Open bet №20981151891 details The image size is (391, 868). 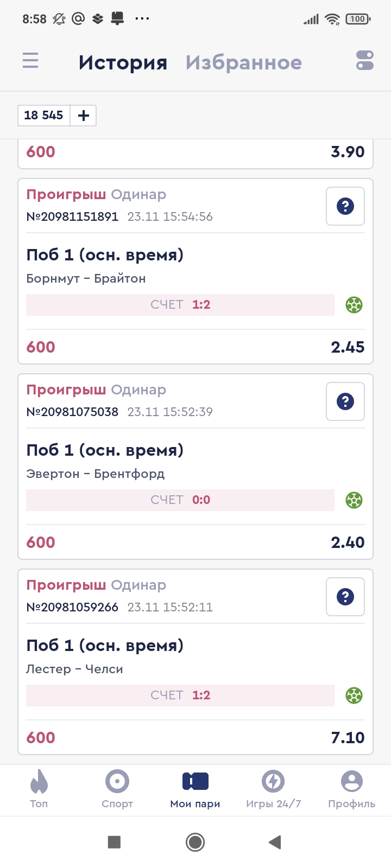(72, 216)
